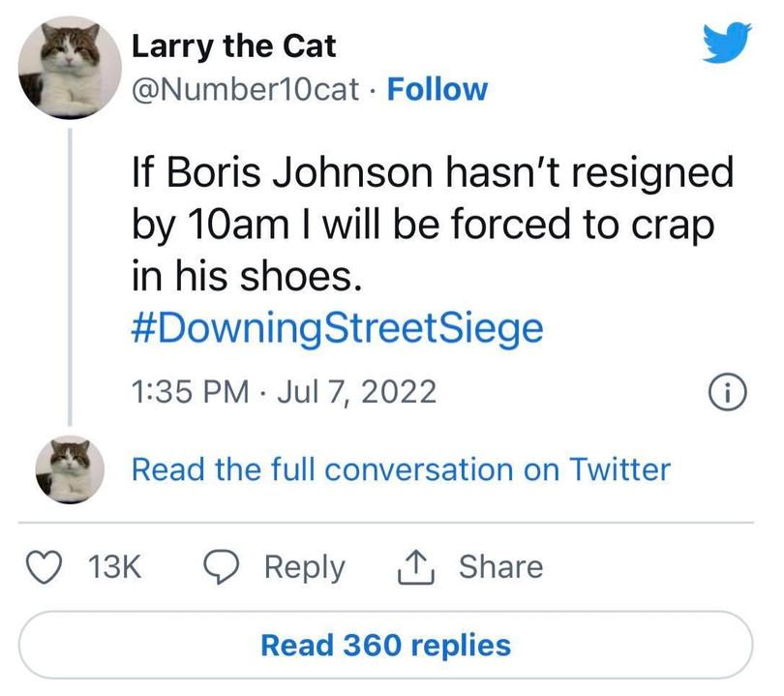Screen dimensions: 784x696
Task: Open the tweet info circle icon
Action: (x=726, y=391)
